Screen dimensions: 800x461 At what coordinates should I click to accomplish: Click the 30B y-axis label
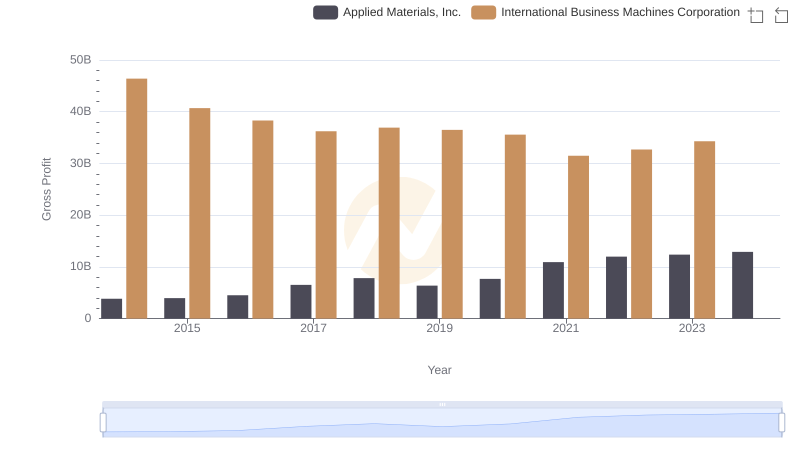click(x=81, y=163)
